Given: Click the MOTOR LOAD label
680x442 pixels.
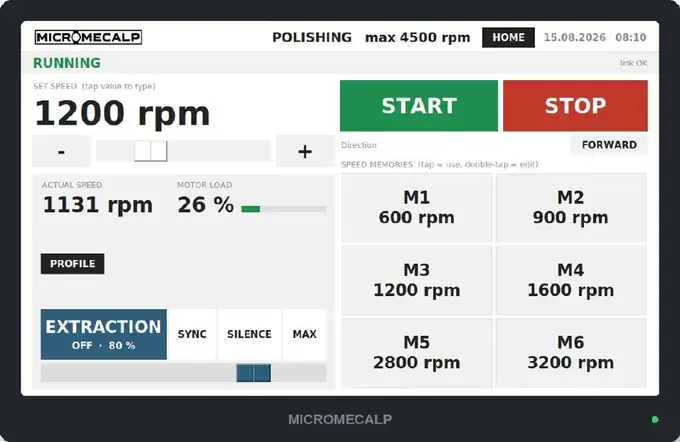Looking at the screenshot, I should pyautogui.click(x=205, y=185).
